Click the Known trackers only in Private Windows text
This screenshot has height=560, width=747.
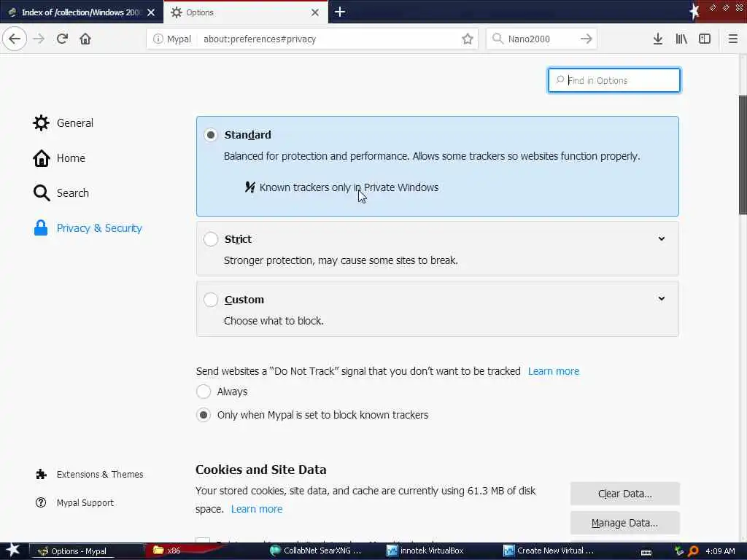[x=349, y=187]
